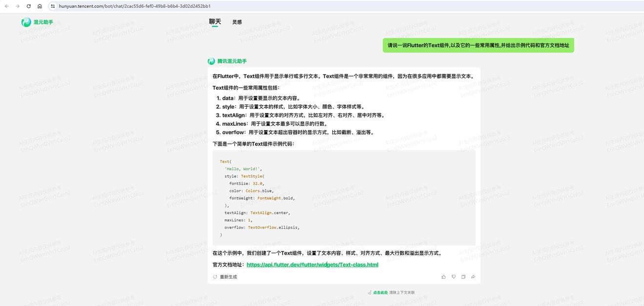Click the thumbs-up icon on the response

click(443, 277)
